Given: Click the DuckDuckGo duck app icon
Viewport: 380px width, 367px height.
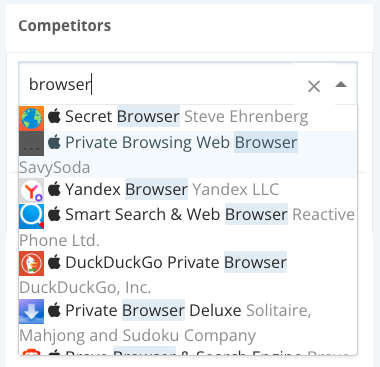Looking at the screenshot, I should pyautogui.click(x=31, y=263).
